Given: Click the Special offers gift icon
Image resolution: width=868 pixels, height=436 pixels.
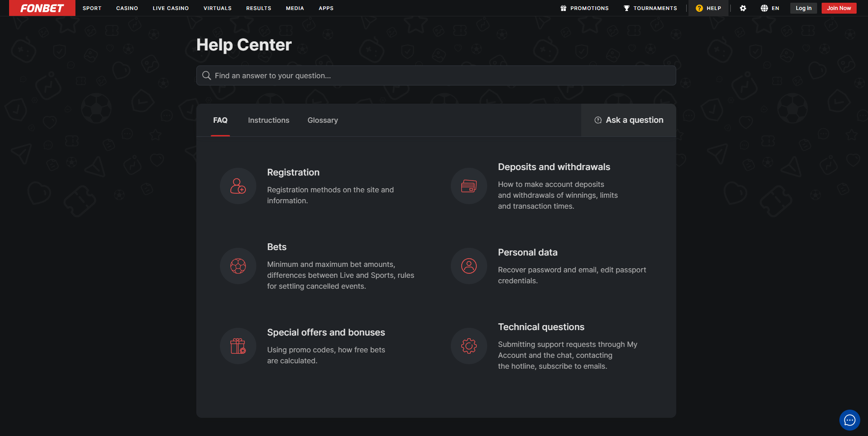Looking at the screenshot, I should point(238,346).
